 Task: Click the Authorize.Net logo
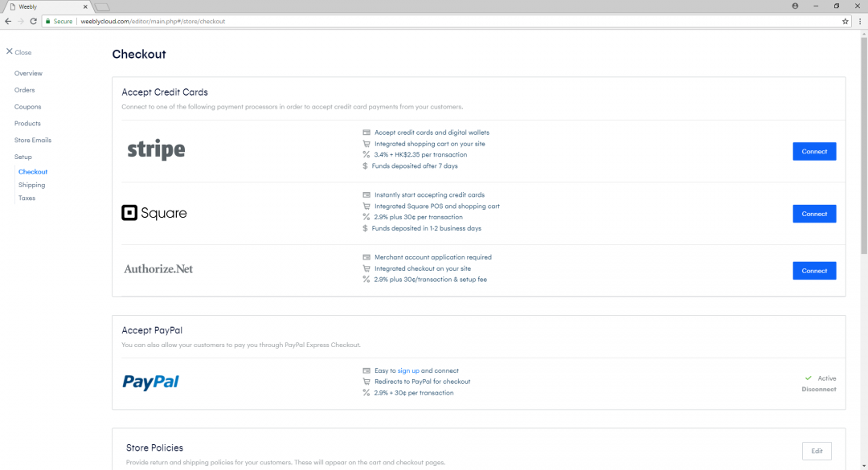[x=158, y=268]
